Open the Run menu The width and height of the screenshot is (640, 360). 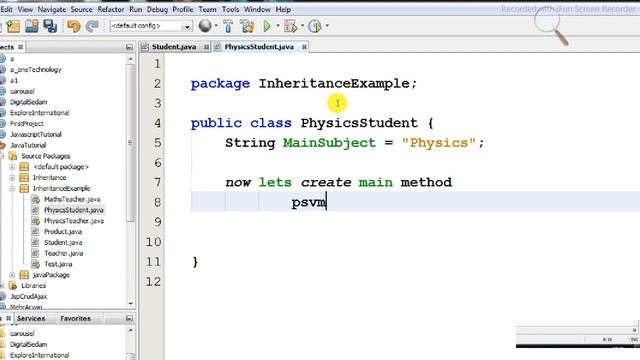(x=136, y=9)
